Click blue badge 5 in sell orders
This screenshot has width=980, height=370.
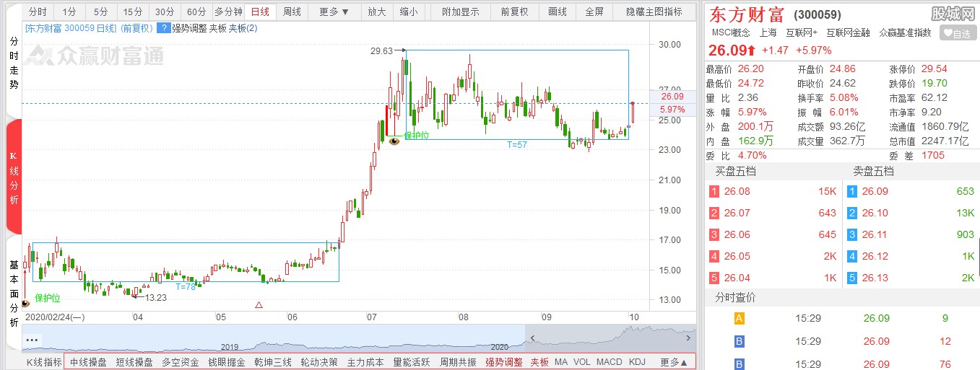(852, 278)
